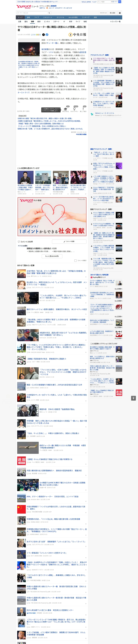Switch to the ライブ tab

[x=37, y=17]
